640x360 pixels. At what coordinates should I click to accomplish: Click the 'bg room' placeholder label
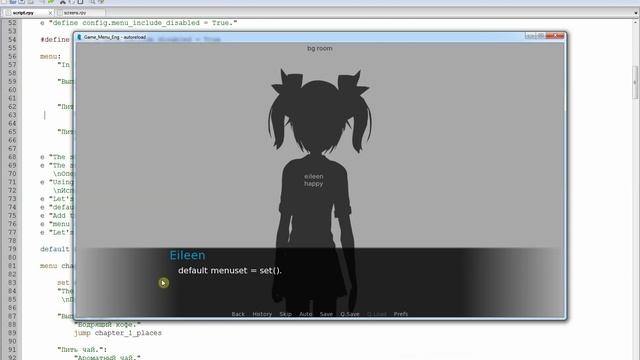(320, 48)
